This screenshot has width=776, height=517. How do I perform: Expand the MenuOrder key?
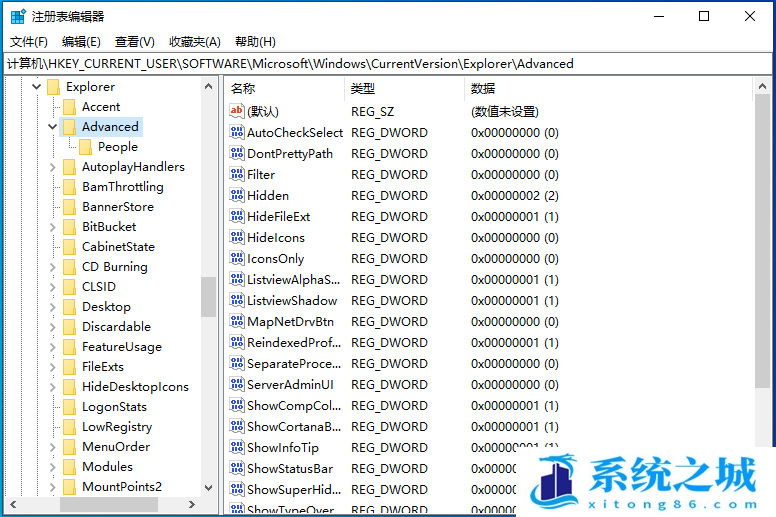(52, 447)
